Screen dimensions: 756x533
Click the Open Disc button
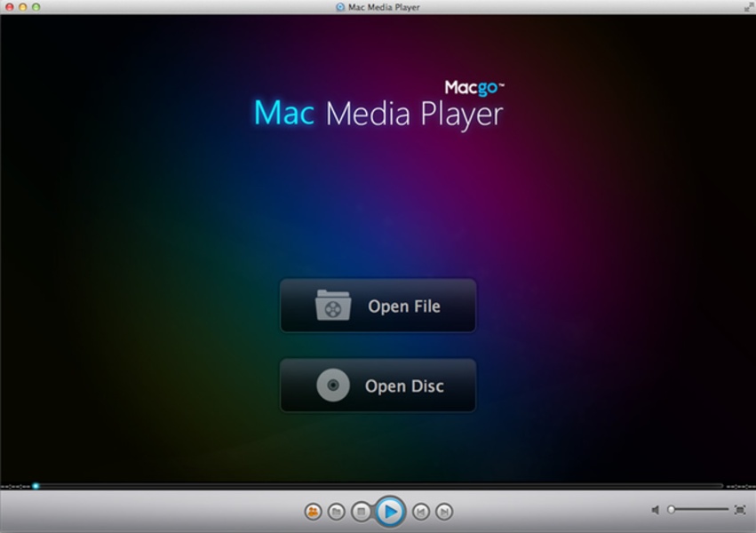click(x=378, y=386)
